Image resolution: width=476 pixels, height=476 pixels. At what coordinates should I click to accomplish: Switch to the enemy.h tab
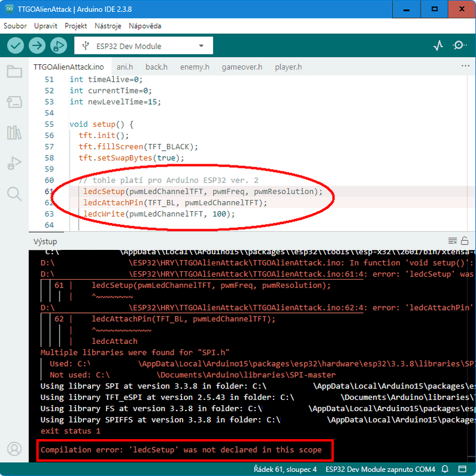[x=195, y=67]
